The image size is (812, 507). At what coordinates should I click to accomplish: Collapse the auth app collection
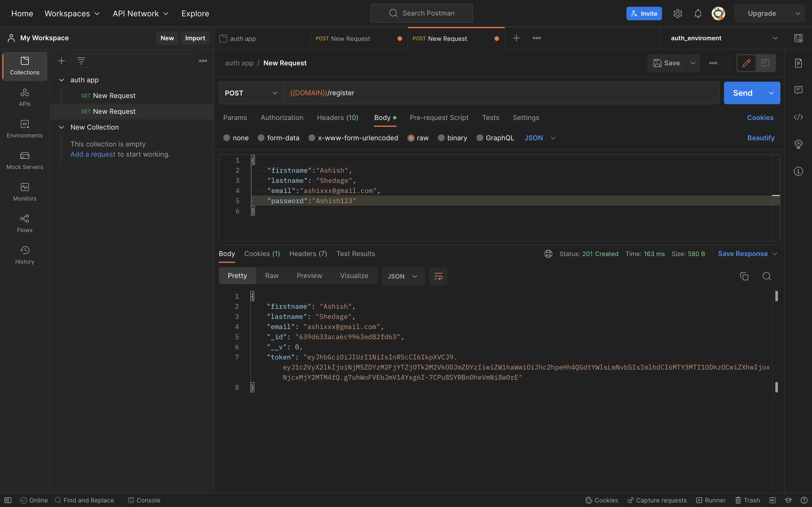[61, 80]
